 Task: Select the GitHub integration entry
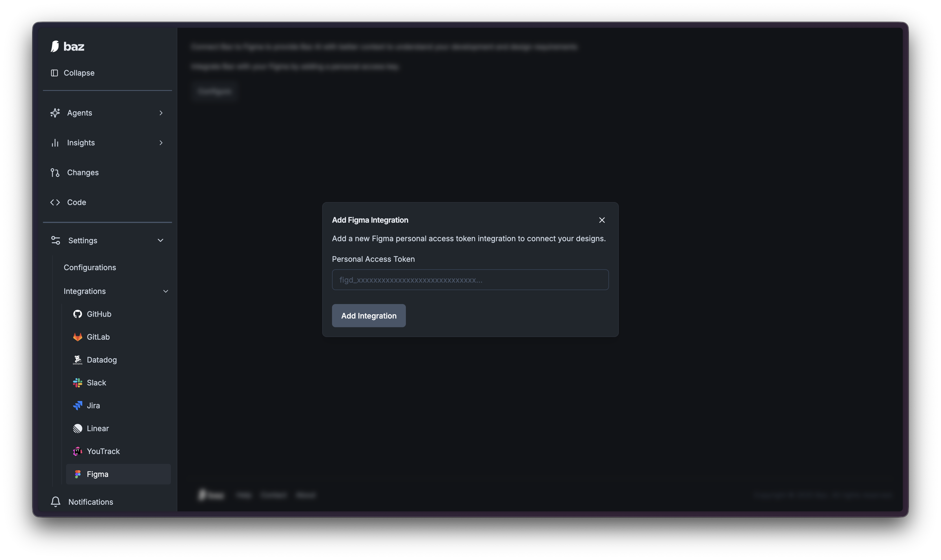pos(118,314)
